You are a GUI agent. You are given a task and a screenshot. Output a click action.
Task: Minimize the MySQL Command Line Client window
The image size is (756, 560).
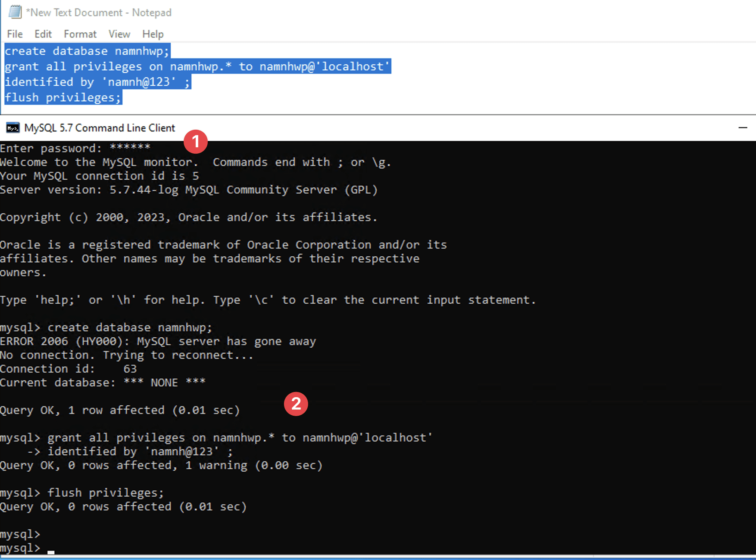pyautogui.click(x=743, y=128)
